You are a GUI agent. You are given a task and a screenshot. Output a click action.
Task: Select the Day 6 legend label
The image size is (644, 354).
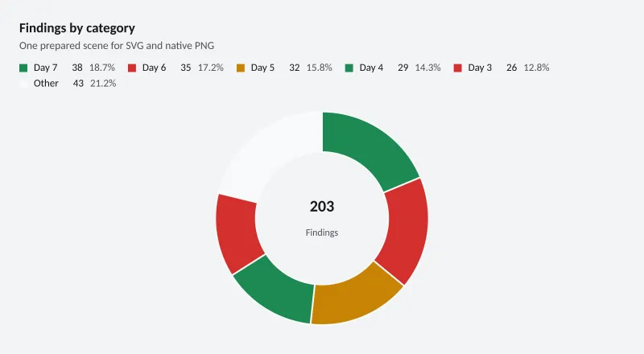pyautogui.click(x=154, y=68)
